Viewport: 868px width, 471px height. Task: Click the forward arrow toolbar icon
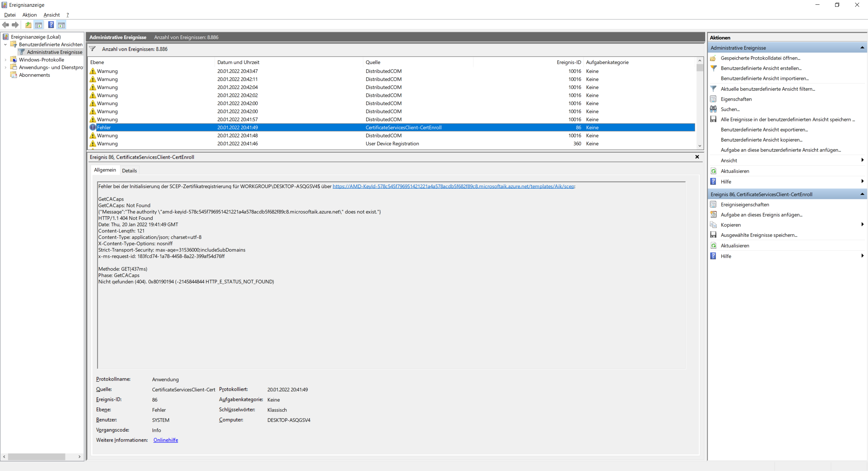click(15, 25)
